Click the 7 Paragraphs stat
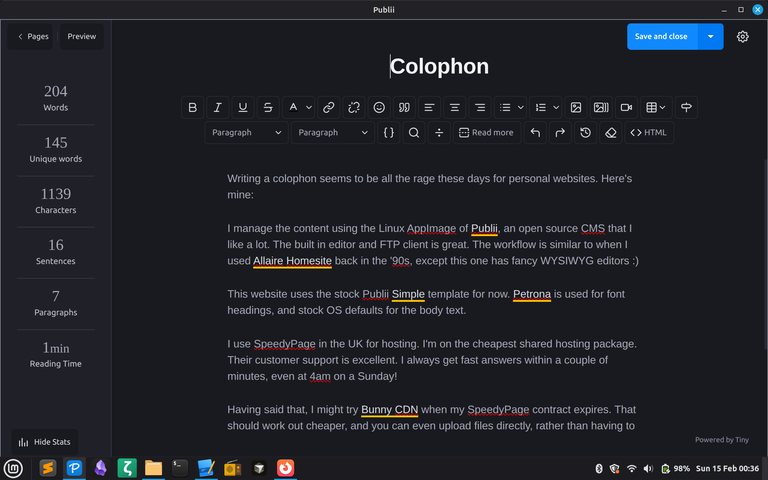The image size is (768, 480). (x=56, y=303)
